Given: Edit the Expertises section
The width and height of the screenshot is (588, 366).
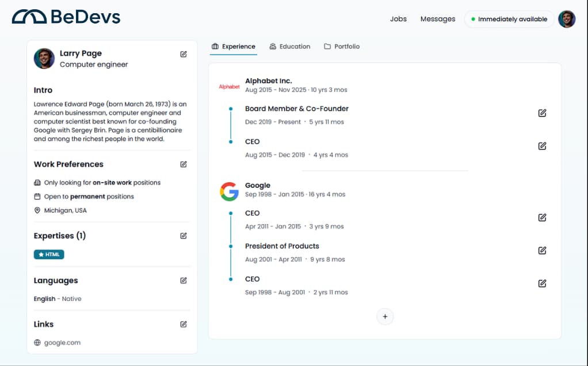Looking at the screenshot, I should point(183,236).
